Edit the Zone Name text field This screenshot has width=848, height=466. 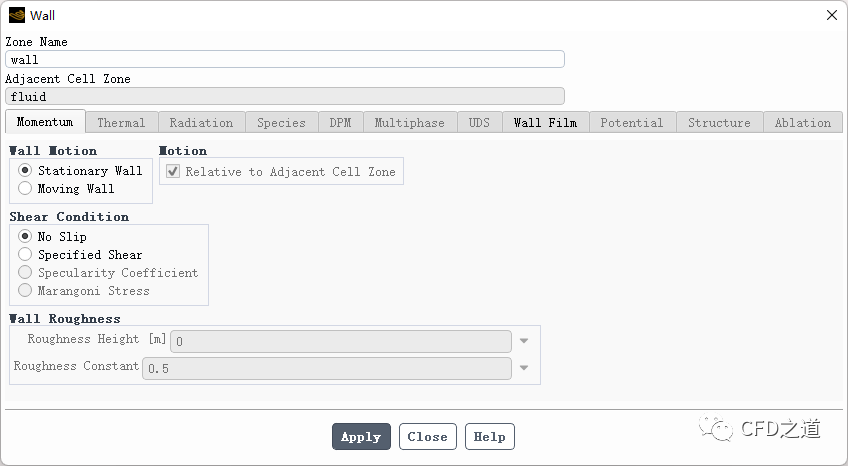pos(285,60)
